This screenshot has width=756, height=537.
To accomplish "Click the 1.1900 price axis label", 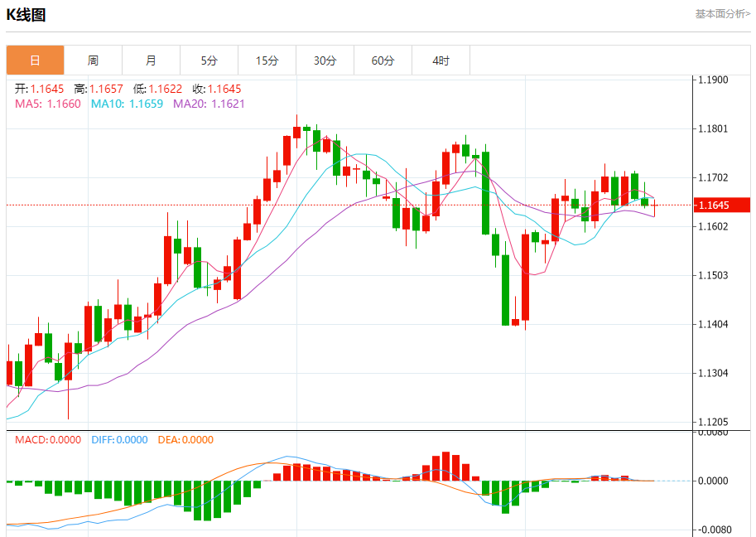I will [712, 80].
